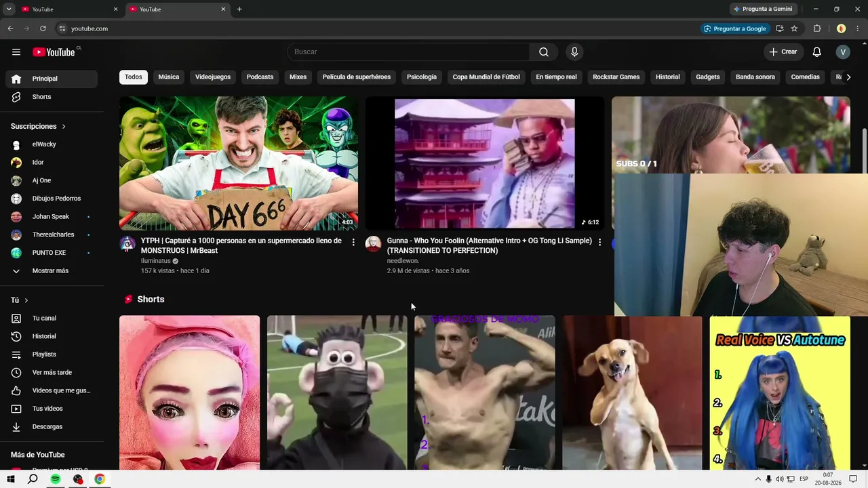Image resolution: width=868 pixels, height=488 pixels.
Task: Select the Mixes filter chip
Action: coord(298,77)
